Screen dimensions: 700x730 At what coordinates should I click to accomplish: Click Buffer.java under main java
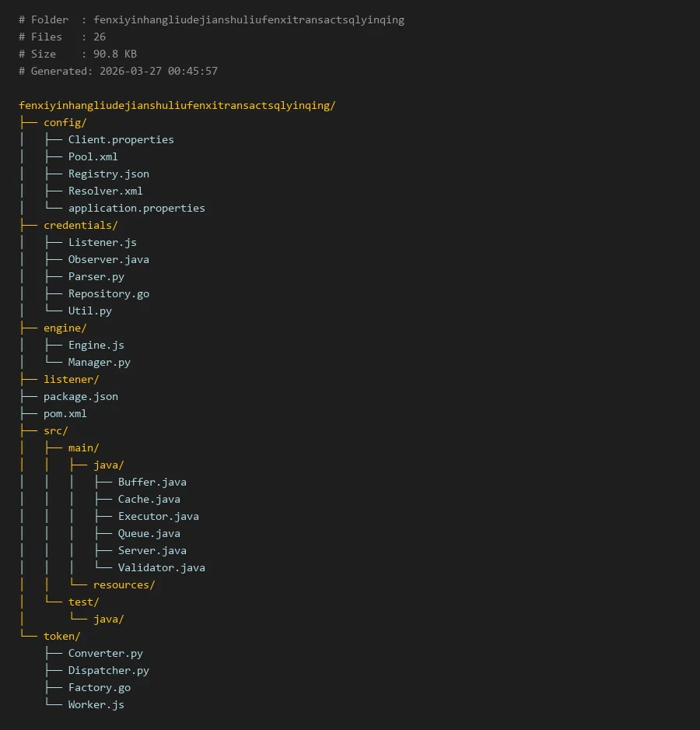[x=152, y=482]
